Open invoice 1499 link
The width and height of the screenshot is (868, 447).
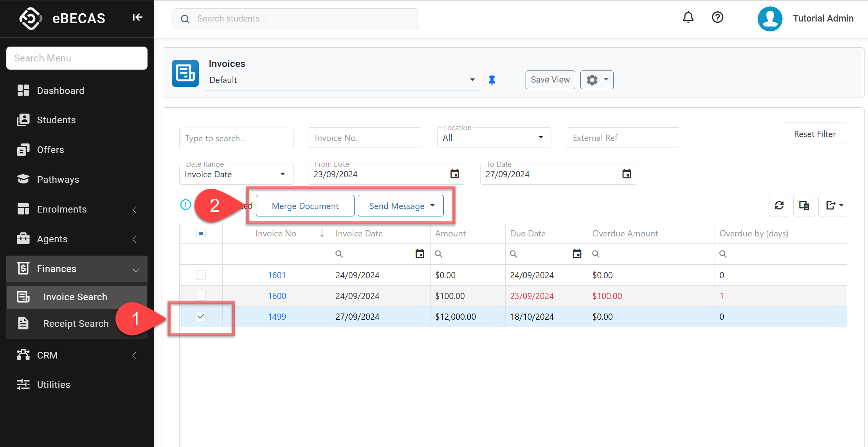[277, 317]
